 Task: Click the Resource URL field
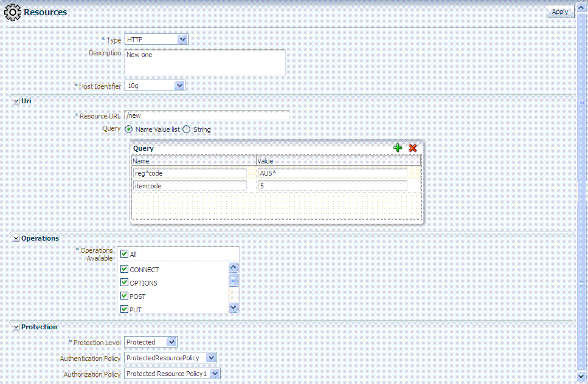click(207, 115)
